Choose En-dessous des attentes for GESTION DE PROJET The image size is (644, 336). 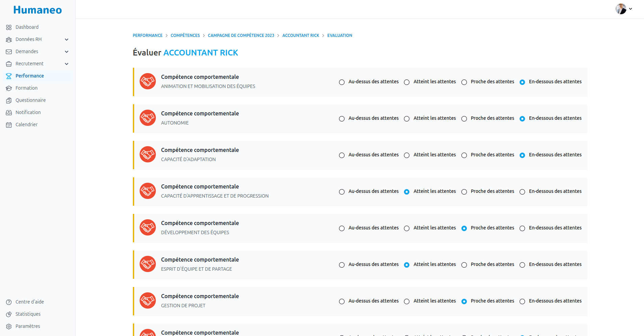coord(522,301)
